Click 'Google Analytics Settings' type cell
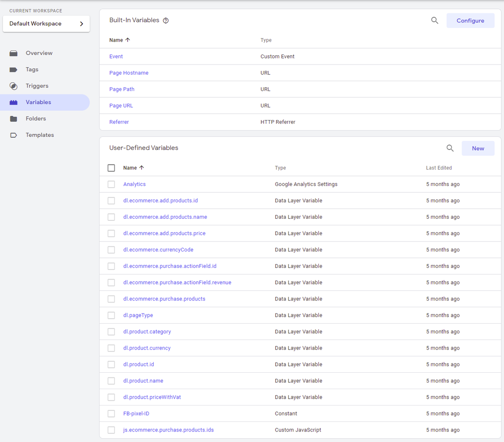 click(x=306, y=184)
